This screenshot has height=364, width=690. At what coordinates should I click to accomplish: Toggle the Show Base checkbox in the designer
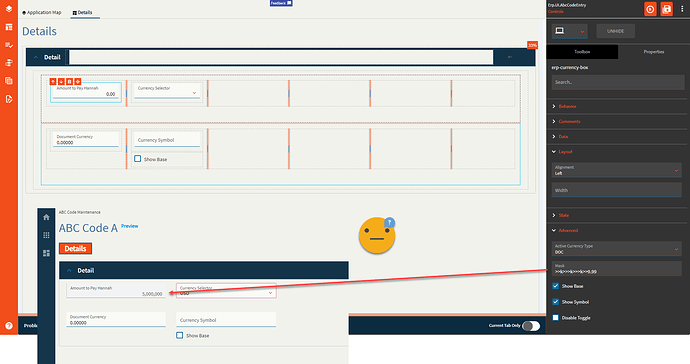(138, 159)
